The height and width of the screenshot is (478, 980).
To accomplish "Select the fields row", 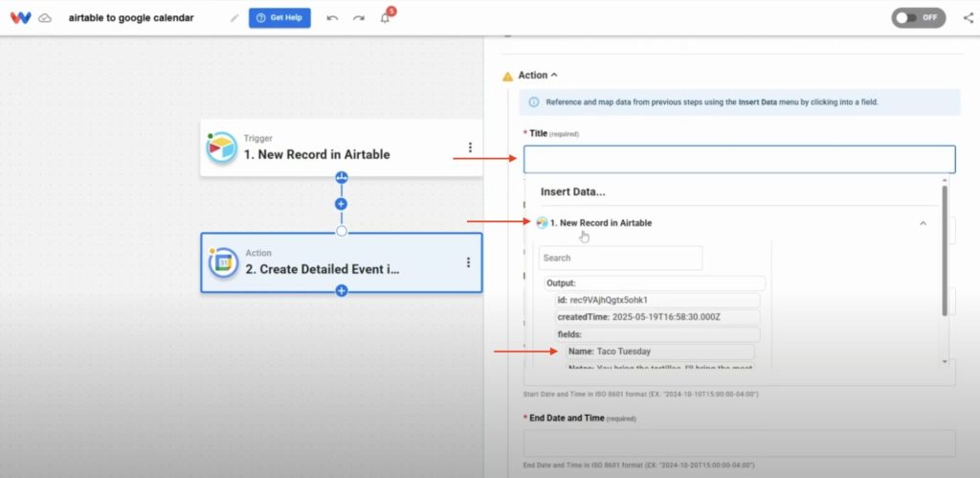I will (657, 334).
